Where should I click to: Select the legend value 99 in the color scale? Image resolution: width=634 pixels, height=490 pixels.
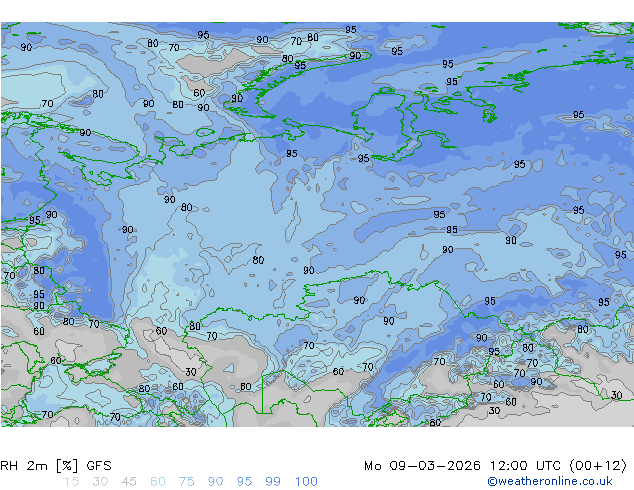click(273, 482)
